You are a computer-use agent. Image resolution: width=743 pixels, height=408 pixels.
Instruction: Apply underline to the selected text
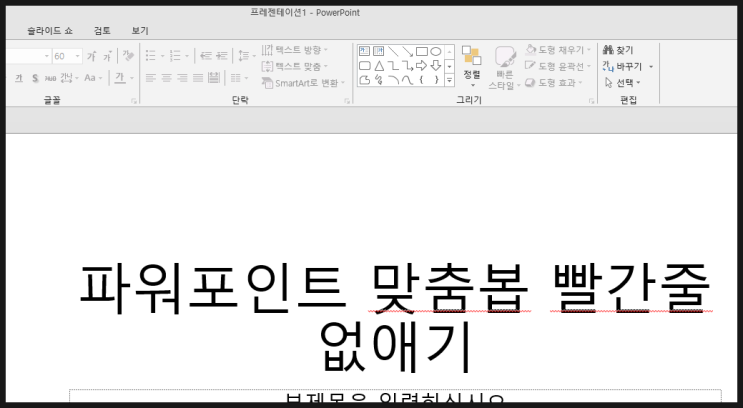click(x=18, y=78)
